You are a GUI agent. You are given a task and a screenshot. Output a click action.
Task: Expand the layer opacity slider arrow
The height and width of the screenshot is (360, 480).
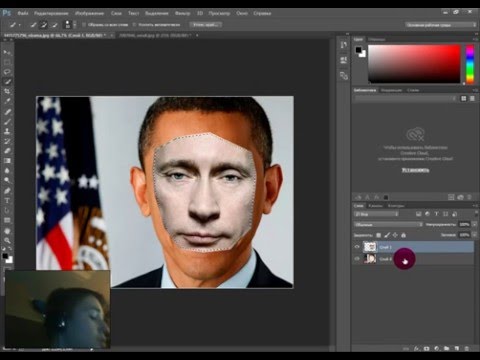(x=475, y=224)
